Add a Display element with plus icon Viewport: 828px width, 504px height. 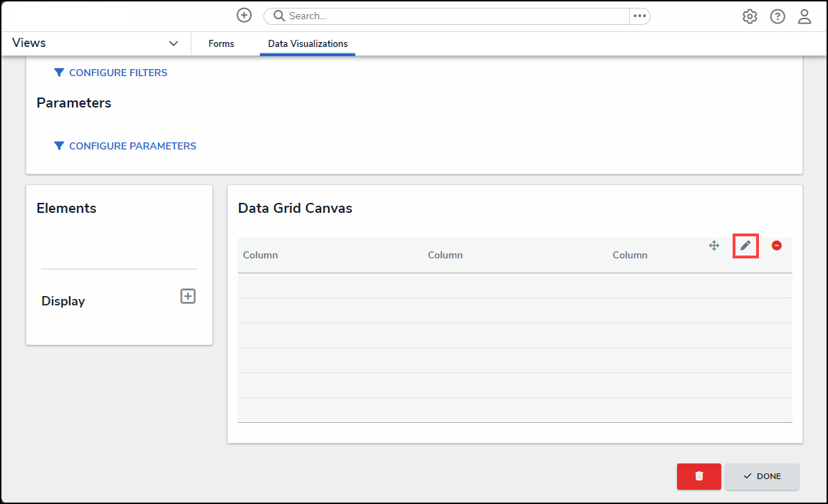[x=188, y=297]
